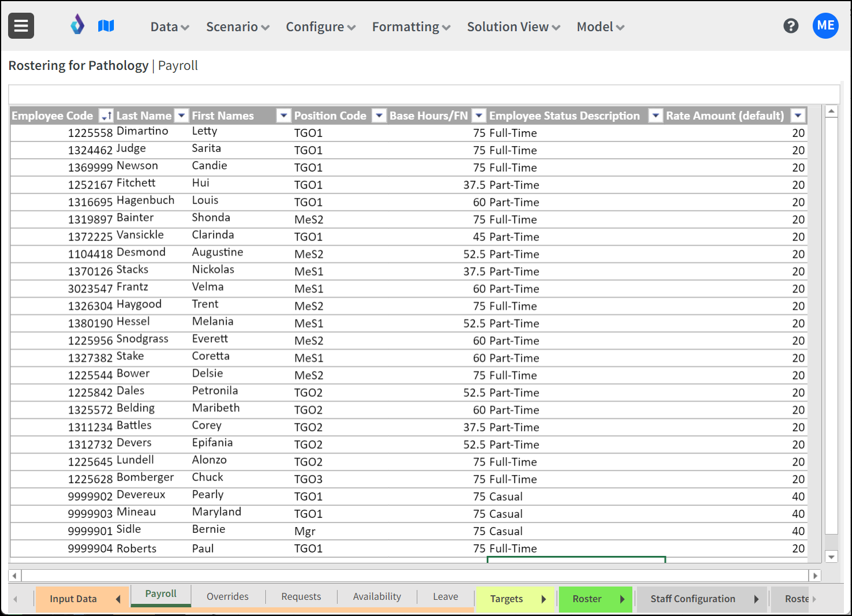Screen dimensions: 852x616
Task: Open the Configure menu
Action: [321, 27]
